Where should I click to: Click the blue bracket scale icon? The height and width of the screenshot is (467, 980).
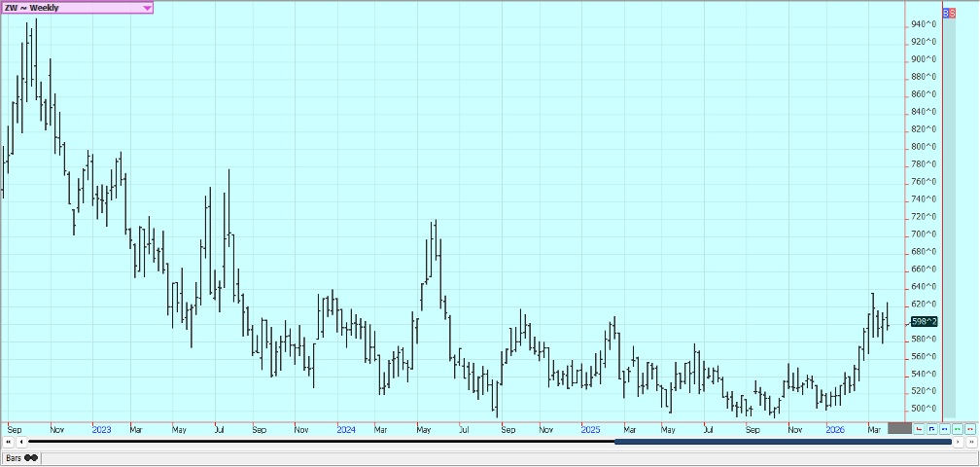point(931,428)
